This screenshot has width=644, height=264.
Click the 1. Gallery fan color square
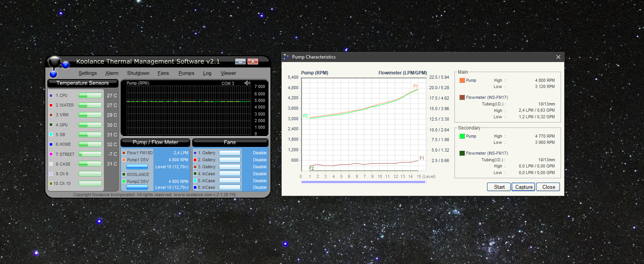coord(195,153)
